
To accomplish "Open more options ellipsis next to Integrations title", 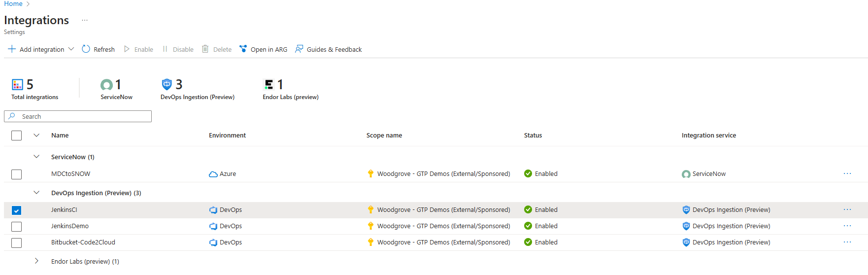I will click(85, 20).
